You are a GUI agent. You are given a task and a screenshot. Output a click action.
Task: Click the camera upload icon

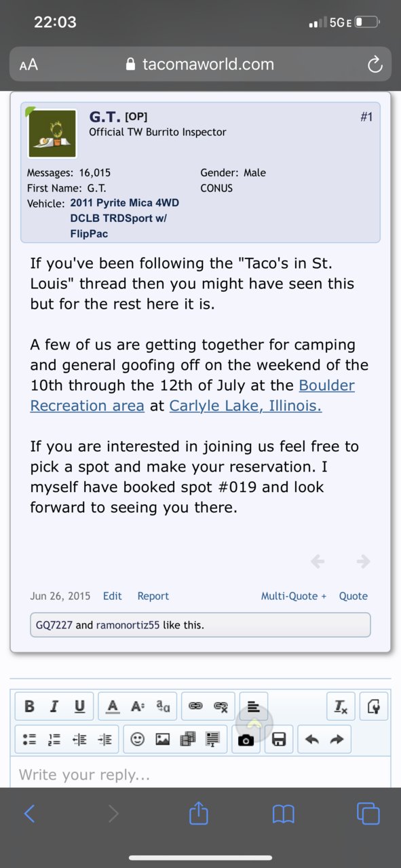[x=246, y=739]
